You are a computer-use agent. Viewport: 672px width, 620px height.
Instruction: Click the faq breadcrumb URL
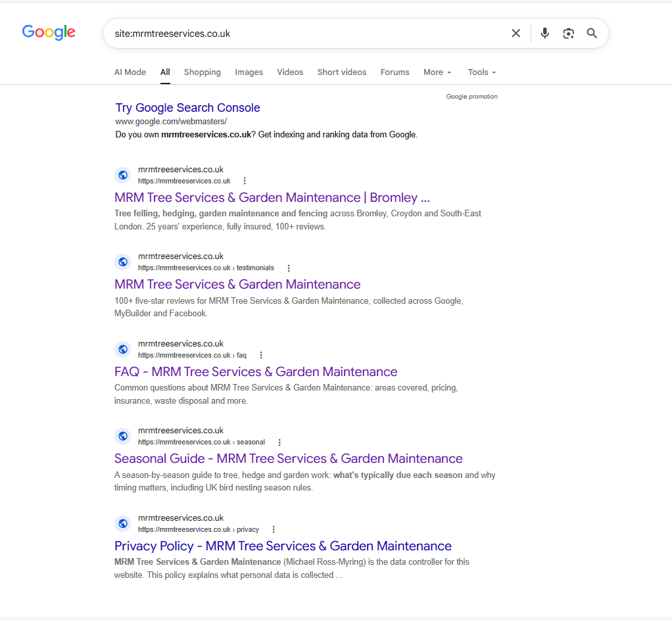(x=193, y=355)
